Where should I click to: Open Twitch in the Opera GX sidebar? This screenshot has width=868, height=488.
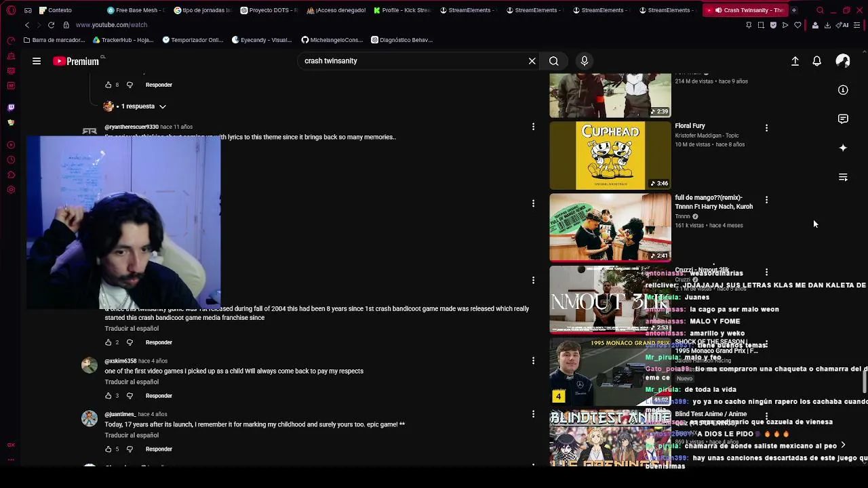(x=11, y=107)
